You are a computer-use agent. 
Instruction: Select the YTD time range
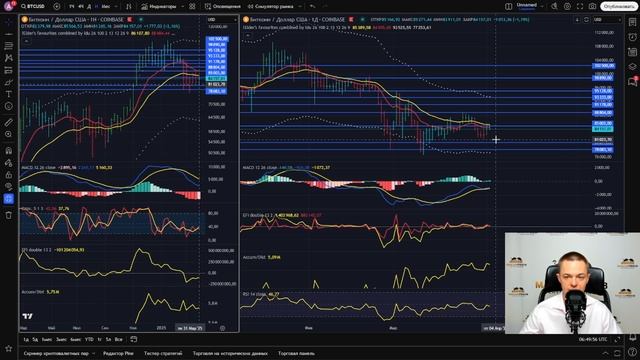point(89,340)
